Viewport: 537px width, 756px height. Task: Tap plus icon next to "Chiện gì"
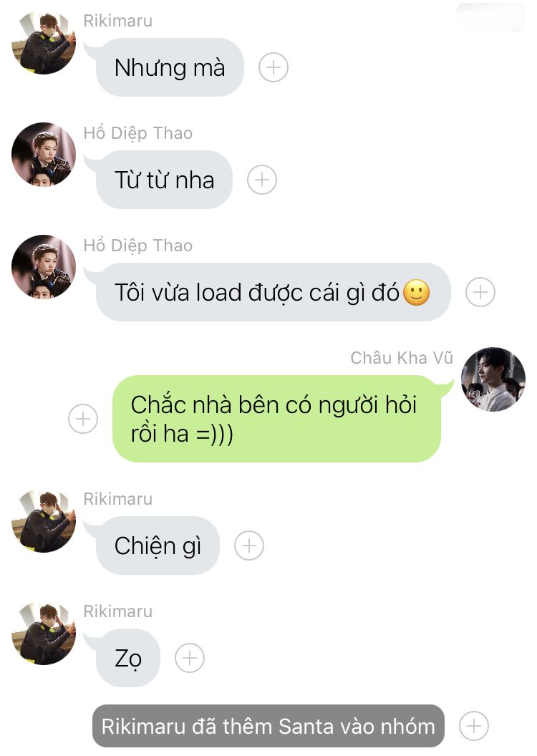[248, 546]
